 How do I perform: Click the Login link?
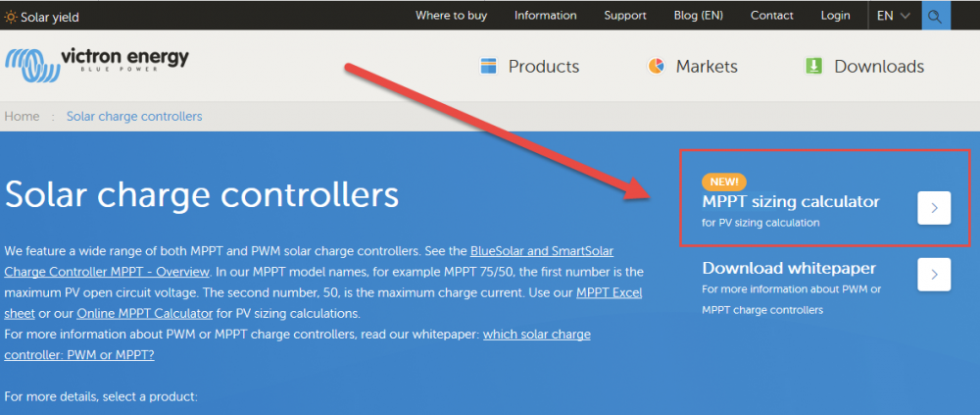(x=835, y=16)
